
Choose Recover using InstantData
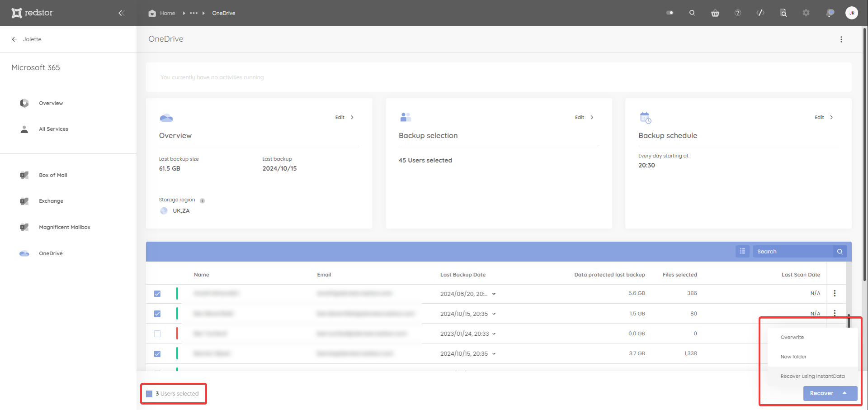(x=812, y=377)
